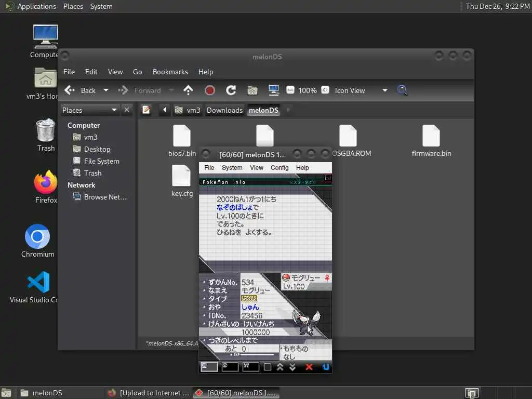This screenshot has height=399, width=532.
Task: Switch to Upload to Internet taskbar window
Action: tap(148, 393)
